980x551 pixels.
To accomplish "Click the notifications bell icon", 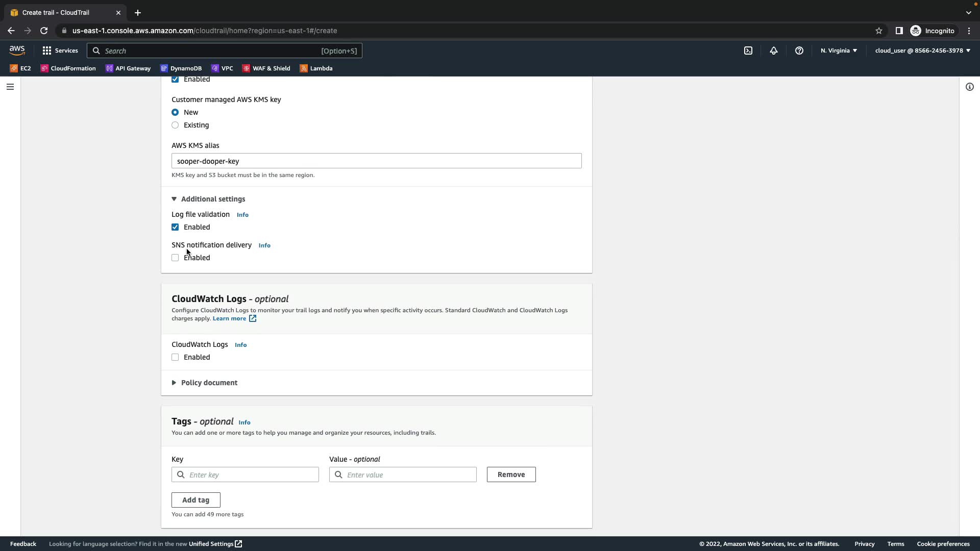I will pyautogui.click(x=774, y=51).
